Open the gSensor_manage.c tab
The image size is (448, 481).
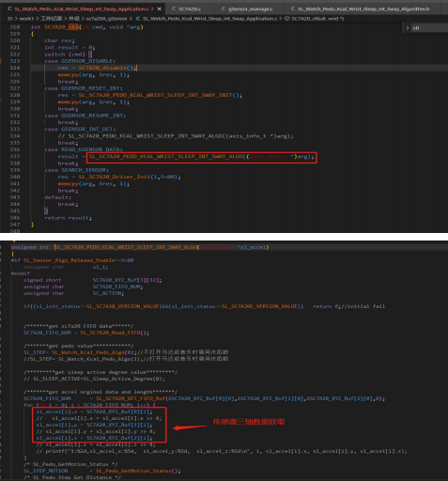coord(247,8)
